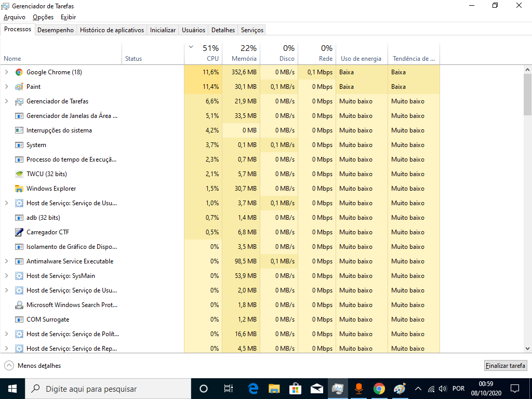Screen dimensions: 532x399
Task: Open Task View on the taskbar
Action: (229, 389)
